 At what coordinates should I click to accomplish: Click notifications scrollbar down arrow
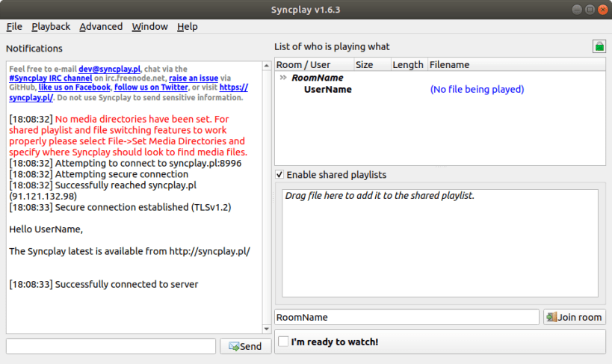pyautogui.click(x=267, y=329)
